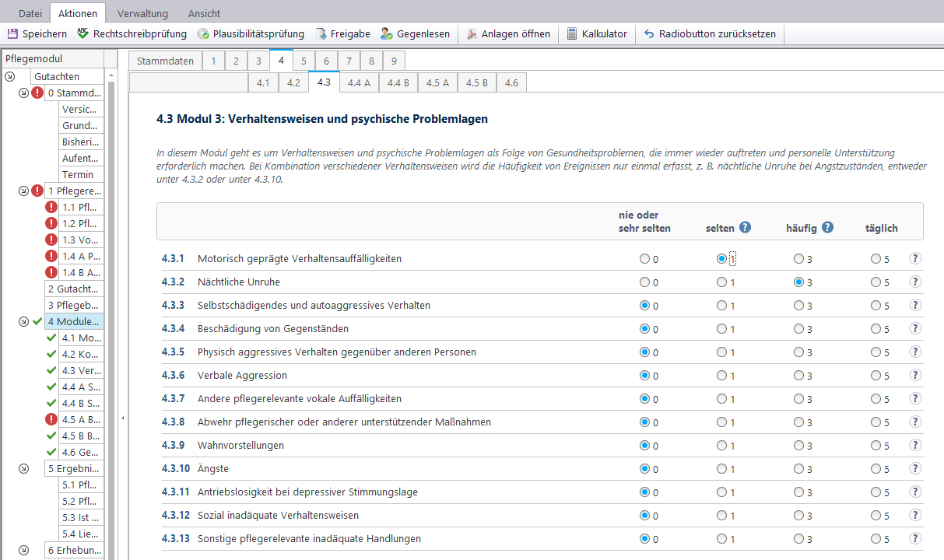The image size is (944, 560).
Task: Collapse the 0 Stammd... tree node
Action: point(24,93)
